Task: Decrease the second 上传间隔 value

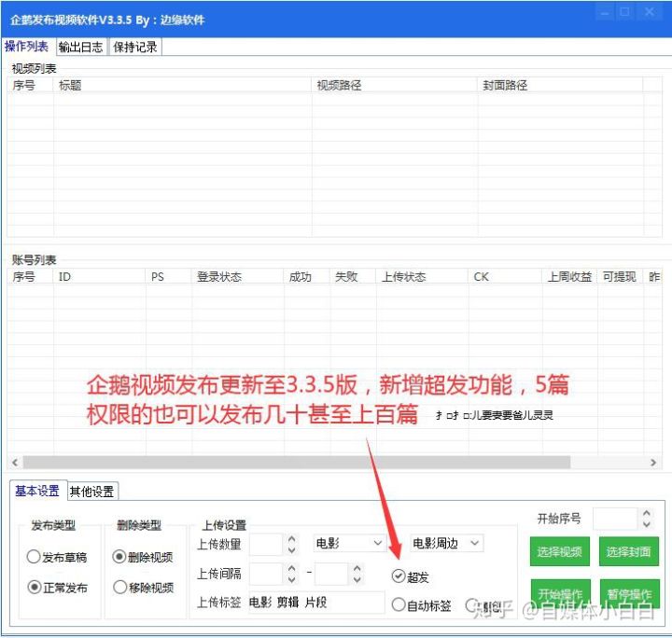Action: [x=357, y=579]
